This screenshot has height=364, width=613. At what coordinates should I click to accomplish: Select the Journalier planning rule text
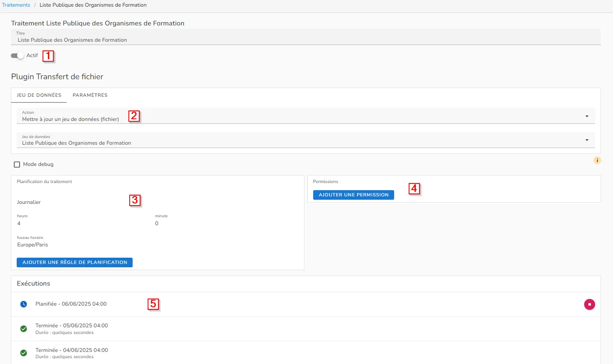pyautogui.click(x=29, y=202)
